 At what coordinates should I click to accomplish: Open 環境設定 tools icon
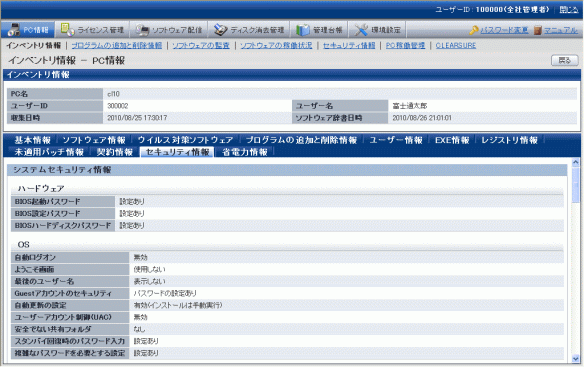pos(361,30)
